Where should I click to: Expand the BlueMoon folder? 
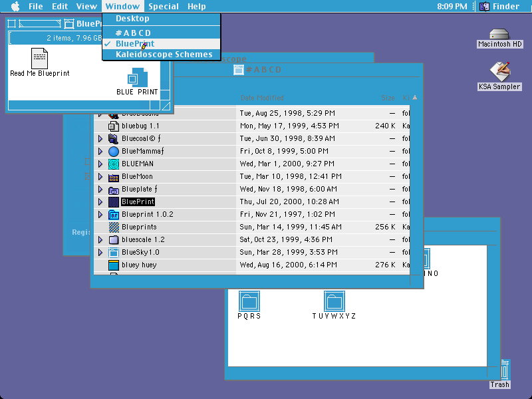(x=100, y=177)
